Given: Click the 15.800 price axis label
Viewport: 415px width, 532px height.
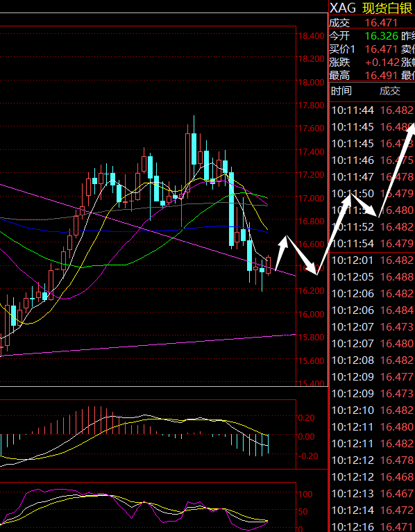Looking at the screenshot, I should [311, 338].
